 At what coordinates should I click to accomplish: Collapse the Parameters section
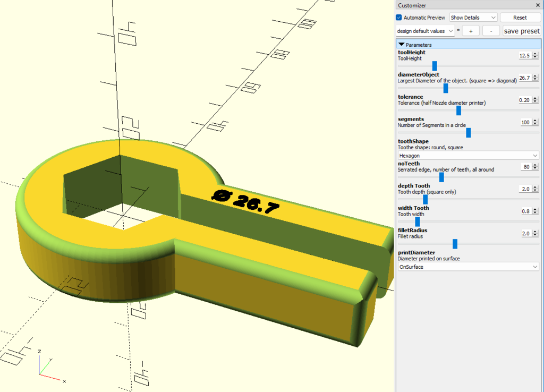(402, 45)
